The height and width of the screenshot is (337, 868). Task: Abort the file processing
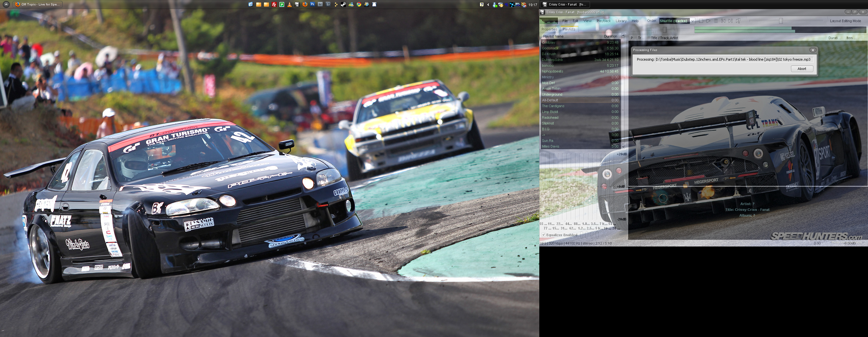(x=802, y=69)
